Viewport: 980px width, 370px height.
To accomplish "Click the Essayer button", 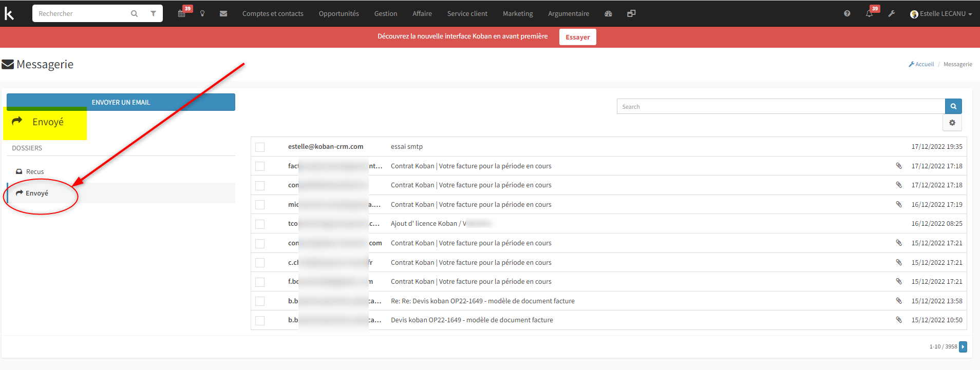I will click(x=578, y=37).
